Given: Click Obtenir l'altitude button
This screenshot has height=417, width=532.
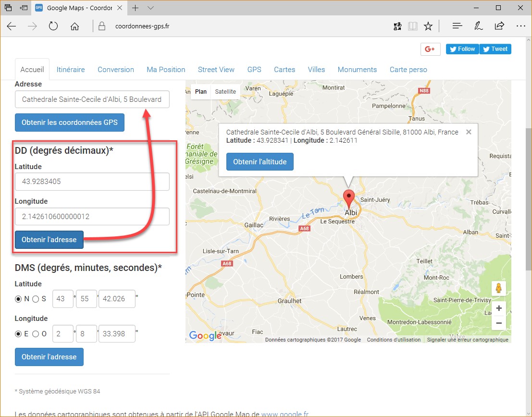Looking at the screenshot, I should tap(260, 162).
